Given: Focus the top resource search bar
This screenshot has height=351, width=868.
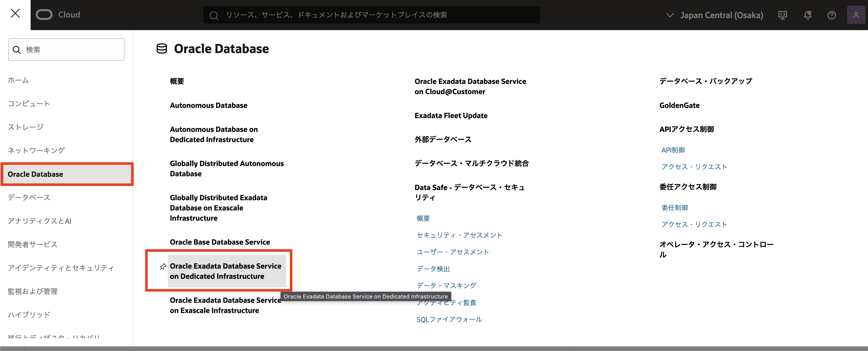Looking at the screenshot, I should pyautogui.click(x=371, y=15).
